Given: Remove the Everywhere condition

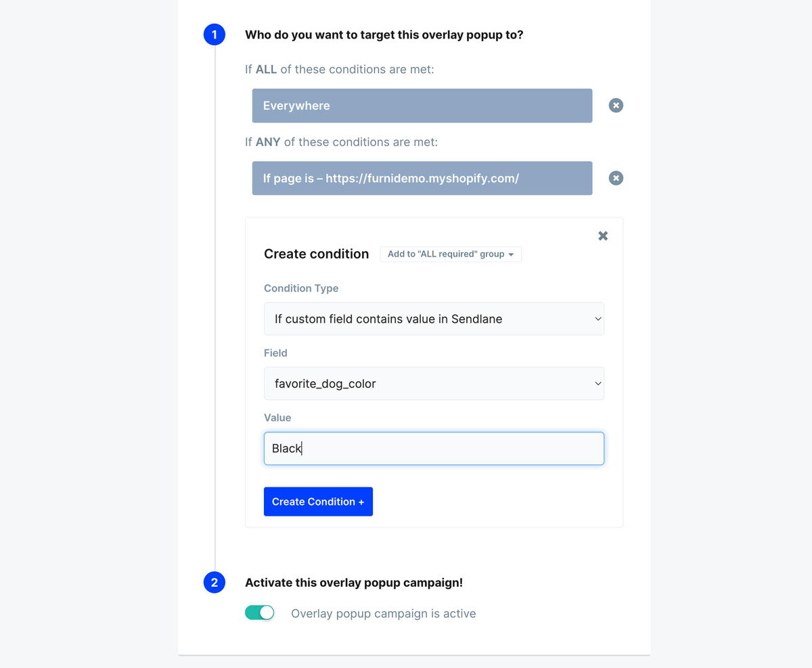Looking at the screenshot, I should coord(616,106).
